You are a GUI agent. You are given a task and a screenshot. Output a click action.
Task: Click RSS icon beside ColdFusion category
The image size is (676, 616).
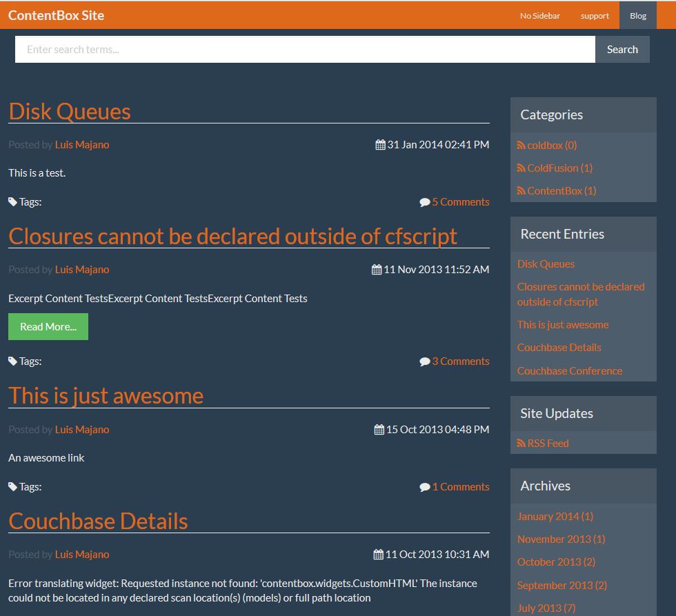521,168
